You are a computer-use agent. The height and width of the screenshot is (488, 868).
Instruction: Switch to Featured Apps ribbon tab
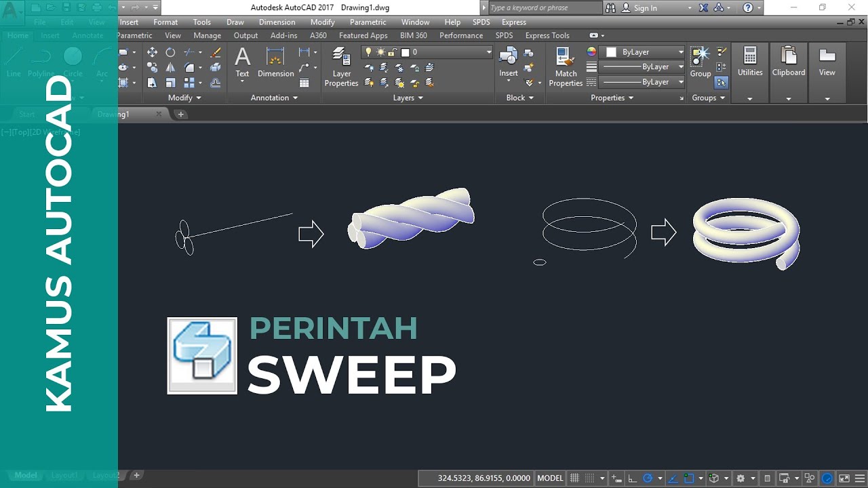[x=363, y=35]
